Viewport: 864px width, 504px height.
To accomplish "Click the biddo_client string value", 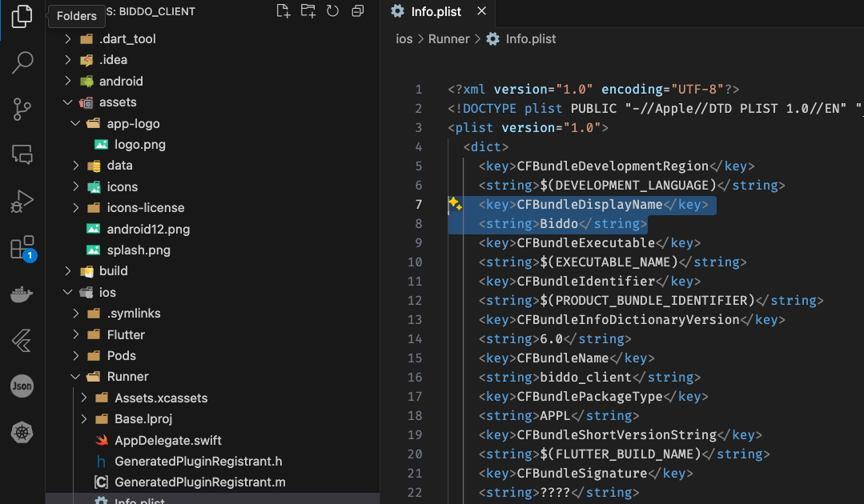I will click(x=585, y=377).
